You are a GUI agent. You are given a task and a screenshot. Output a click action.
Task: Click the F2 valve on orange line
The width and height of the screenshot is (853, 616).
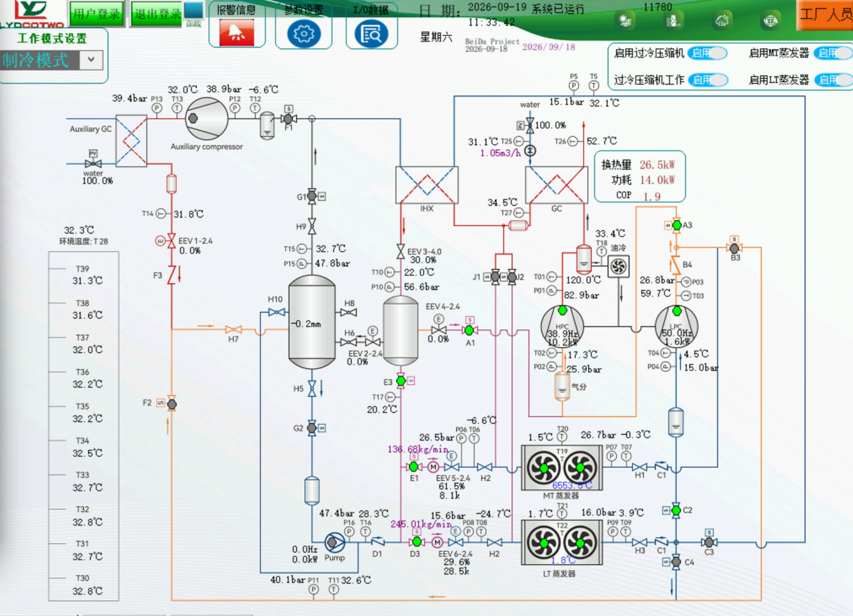pyautogui.click(x=172, y=404)
